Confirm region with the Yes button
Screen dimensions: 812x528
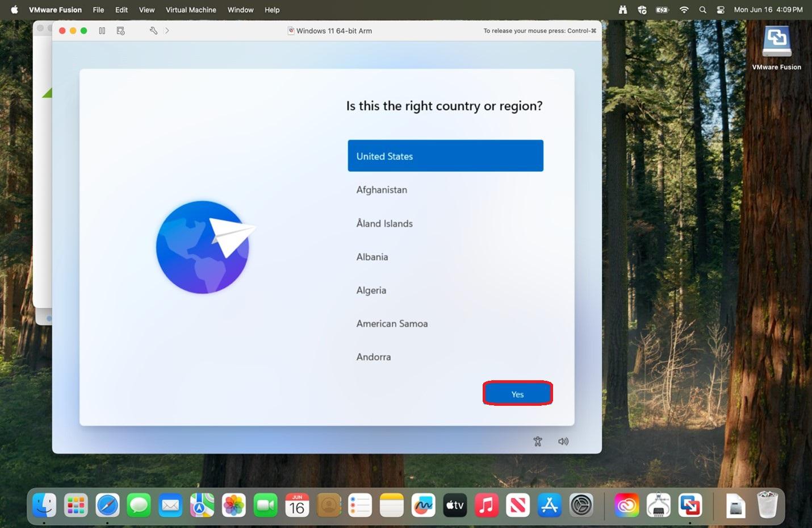[518, 394]
